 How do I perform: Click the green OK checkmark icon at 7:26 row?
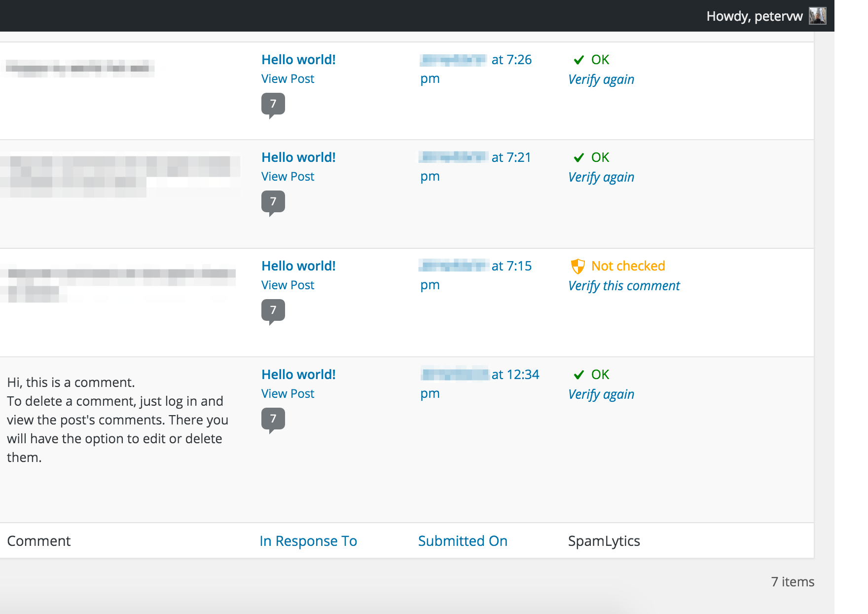(579, 60)
